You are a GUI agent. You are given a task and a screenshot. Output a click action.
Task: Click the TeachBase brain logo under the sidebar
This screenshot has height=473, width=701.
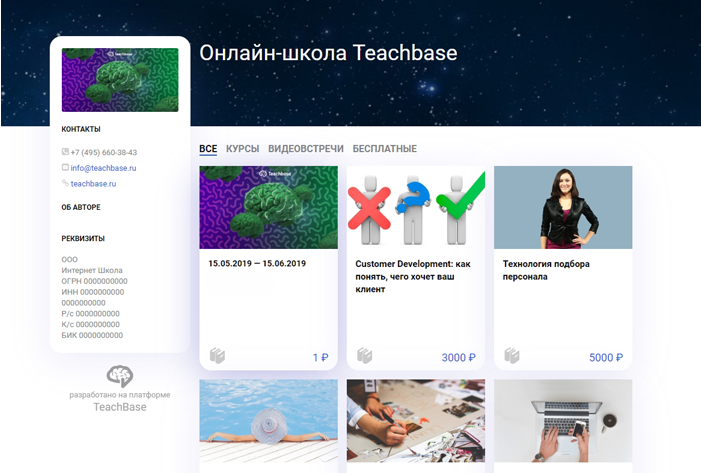[x=120, y=376]
